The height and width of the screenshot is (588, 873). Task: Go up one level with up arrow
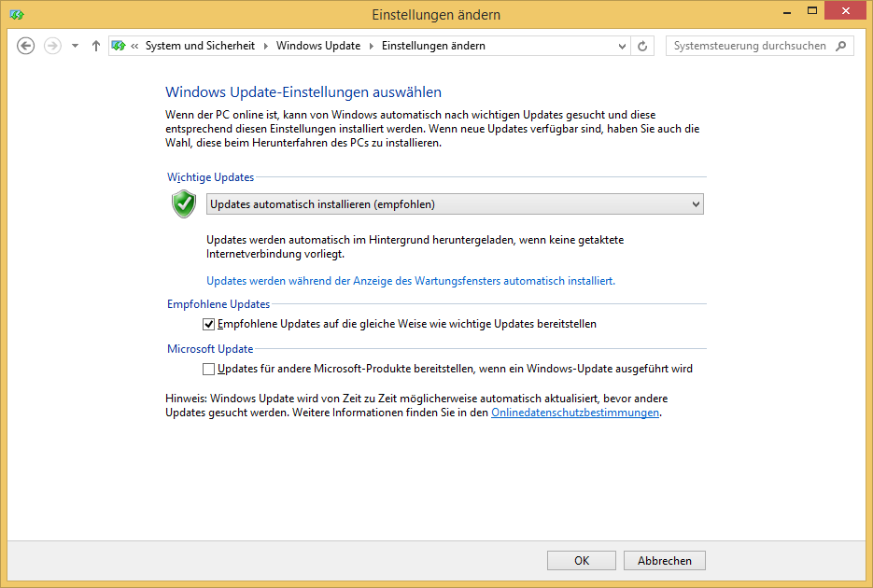[96, 46]
